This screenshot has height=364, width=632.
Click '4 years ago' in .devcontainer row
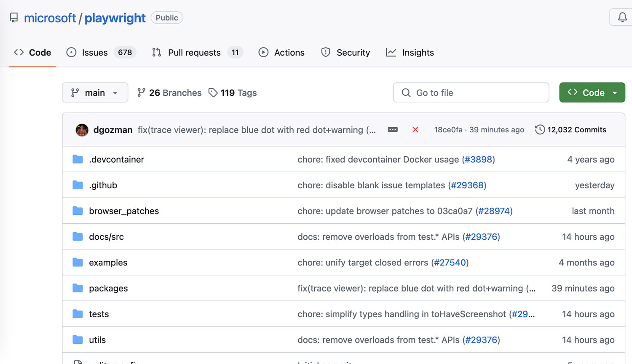(x=591, y=159)
